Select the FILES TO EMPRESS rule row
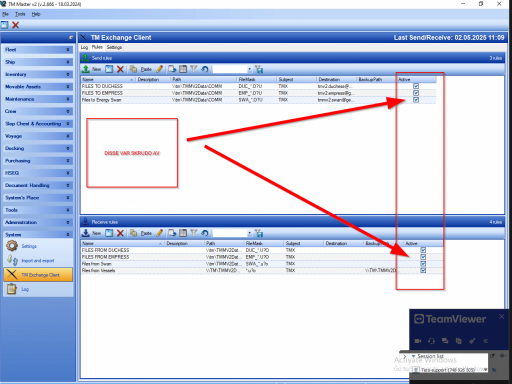Image resolution: width=512 pixels, height=384 pixels. pos(258,93)
